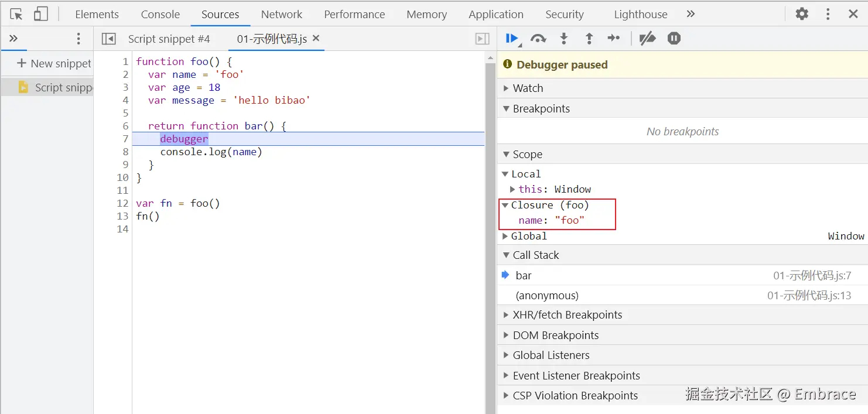This screenshot has width=868, height=414.
Task: Toggle the device toolbar icon
Action: (x=40, y=14)
